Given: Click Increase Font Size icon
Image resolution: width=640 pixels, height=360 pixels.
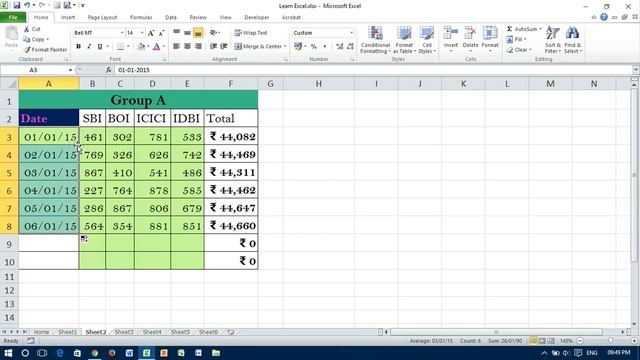Looking at the screenshot, I should 151,33.
